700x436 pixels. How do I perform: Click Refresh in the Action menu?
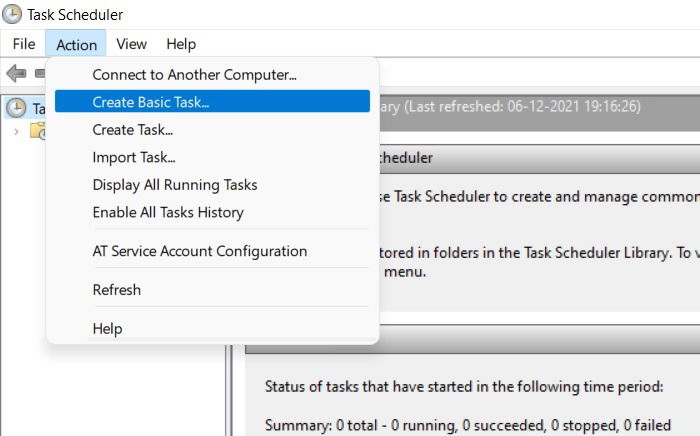(x=212, y=290)
